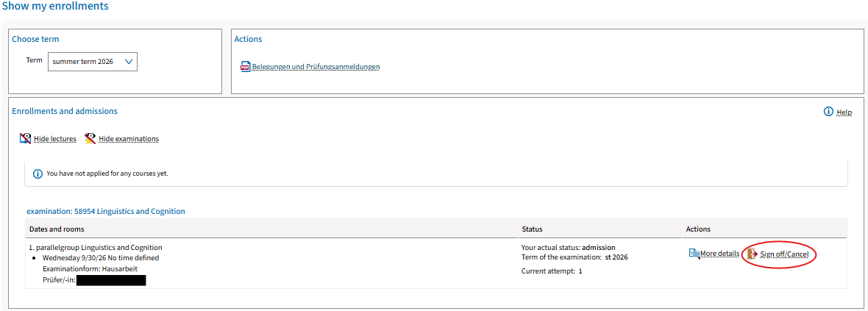Image resolution: width=868 pixels, height=311 pixels.
Task: Select the Enrollments and admissions section heading
Action: coord(65,111)
